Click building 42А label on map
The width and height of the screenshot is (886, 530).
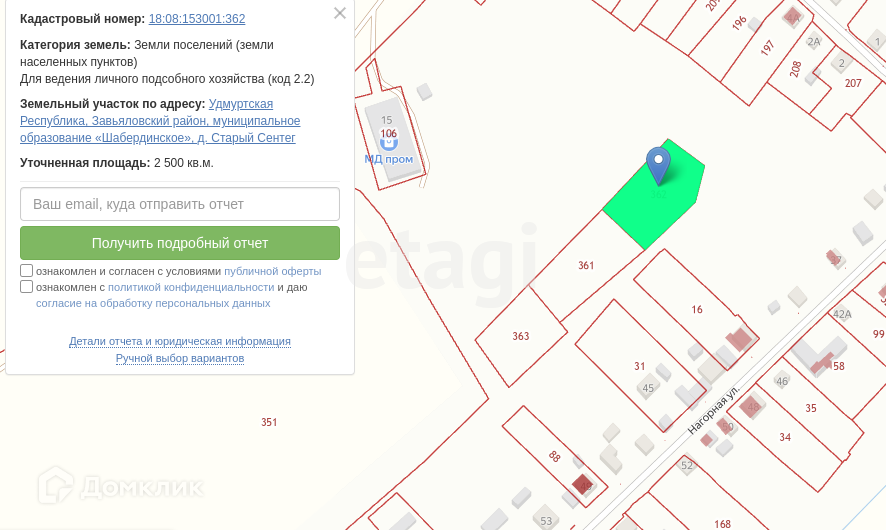click(x=842, y=314)
